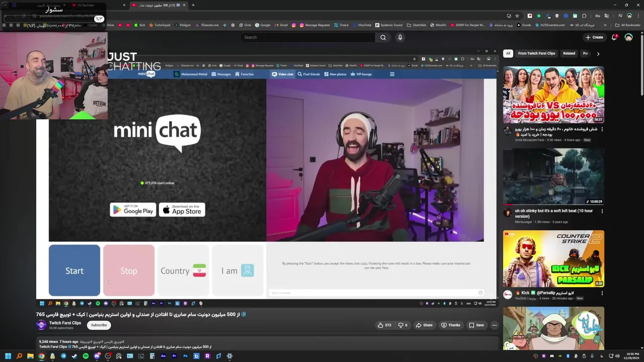This screenshot has height=362, width=644.
Task: Expand the All Bookmarks folder
Action: [x=628, y=25]
